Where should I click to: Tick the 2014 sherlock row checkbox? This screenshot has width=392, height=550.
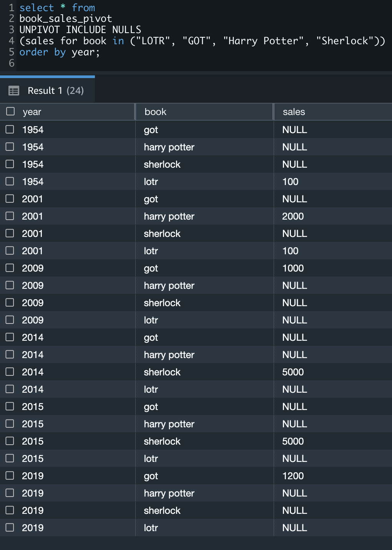tap(10, 372)
